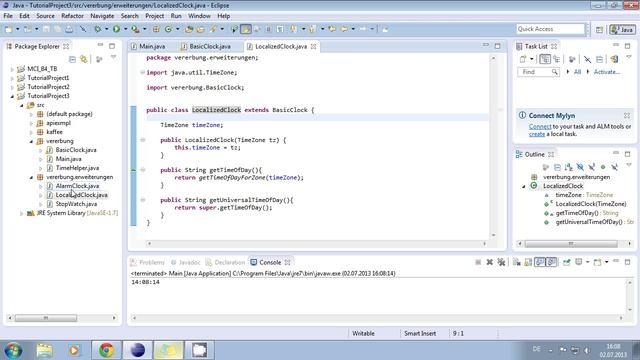Click the Open Perspective icon

click(x=599, y=29)
